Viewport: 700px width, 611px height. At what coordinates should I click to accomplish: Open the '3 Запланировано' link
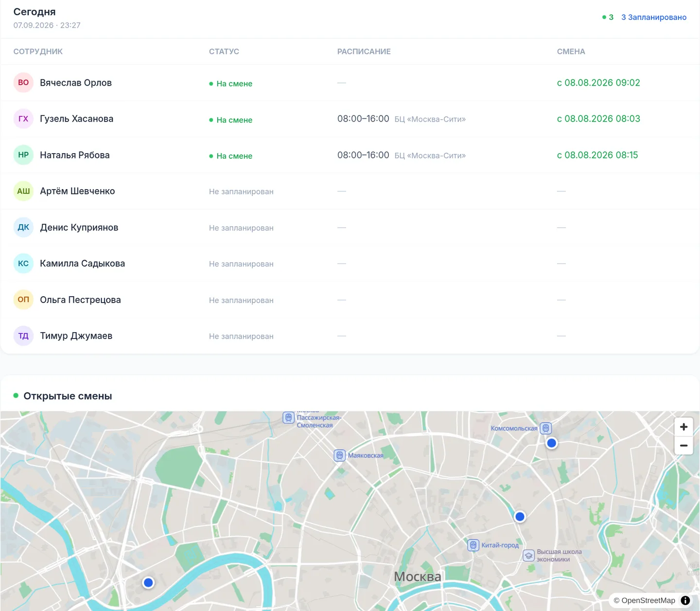(654, 17)
